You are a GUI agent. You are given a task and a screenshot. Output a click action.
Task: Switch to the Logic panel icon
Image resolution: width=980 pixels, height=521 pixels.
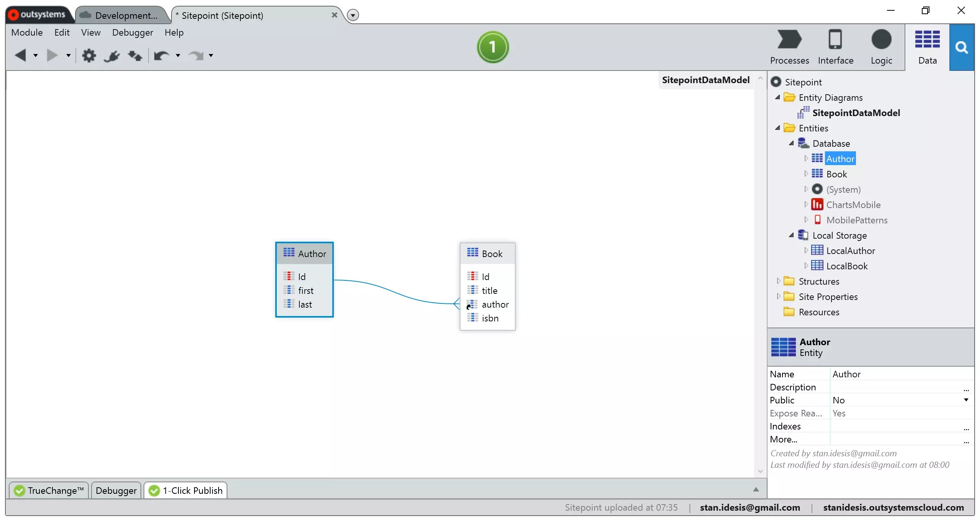881,47
